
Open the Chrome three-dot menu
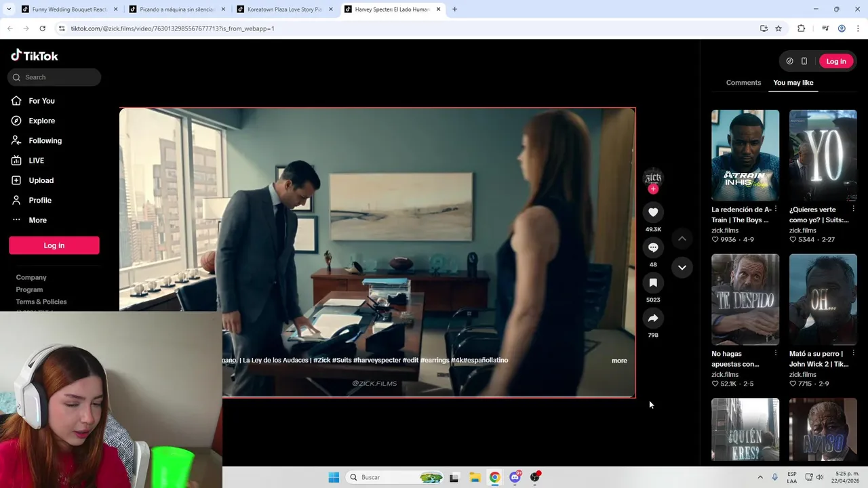pyautogui.click(x=858, y=28)
